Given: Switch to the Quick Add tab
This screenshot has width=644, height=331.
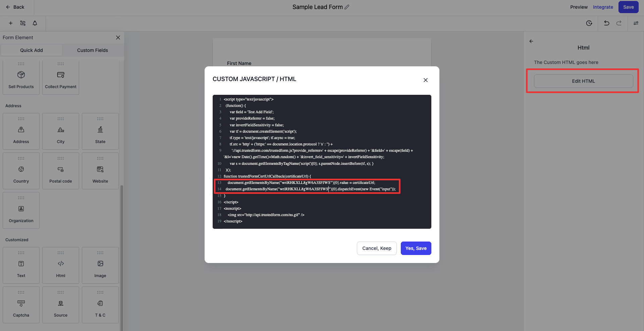Looking at the screenshot, I should pyautogui.click(x=32, y=50).
